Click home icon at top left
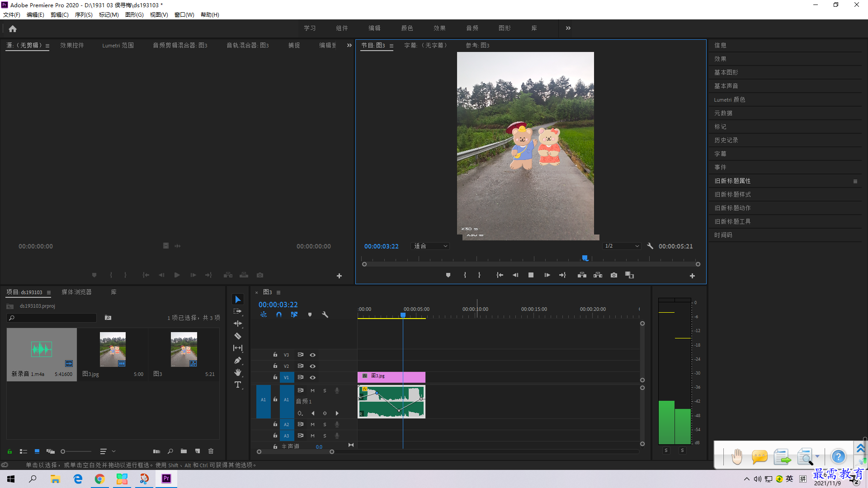The image size is (868, 488). pos(13,29)
